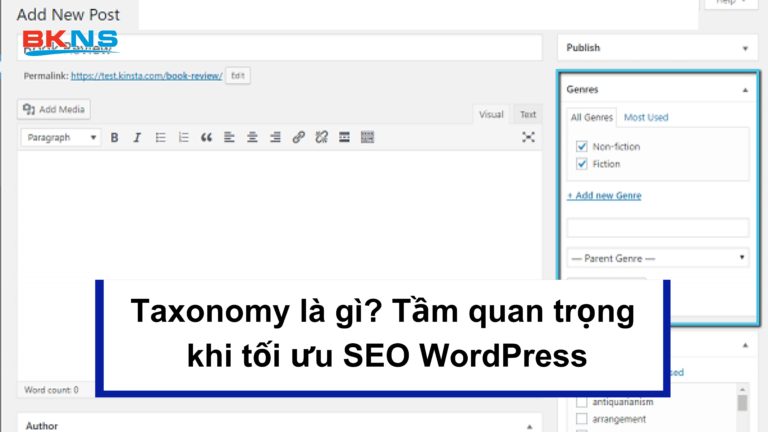768x432 pixels.
Task: Apply blockquote formatting
Action: tap(206, 138)
